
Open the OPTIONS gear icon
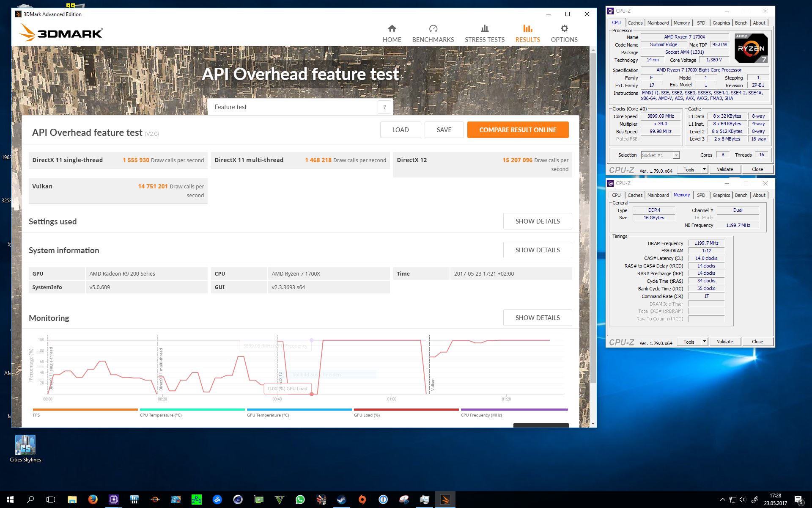tap(564, 29)
